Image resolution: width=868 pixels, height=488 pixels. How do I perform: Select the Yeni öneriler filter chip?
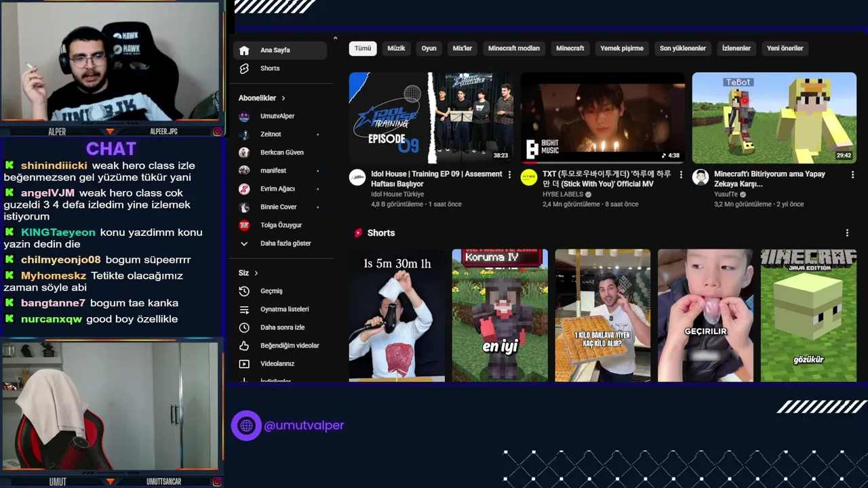pos(785,48)
